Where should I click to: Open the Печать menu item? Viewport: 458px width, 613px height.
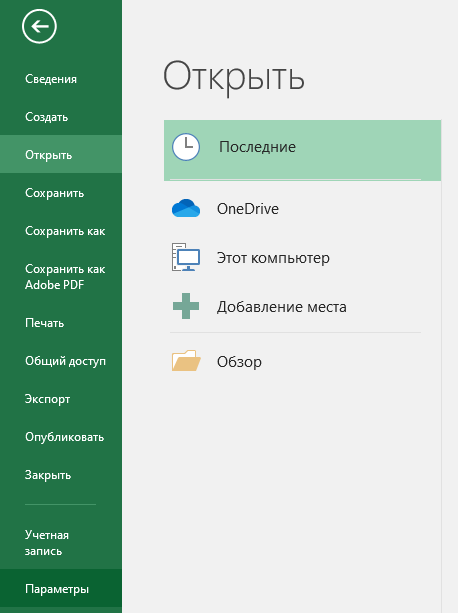[x=61, y=323]
